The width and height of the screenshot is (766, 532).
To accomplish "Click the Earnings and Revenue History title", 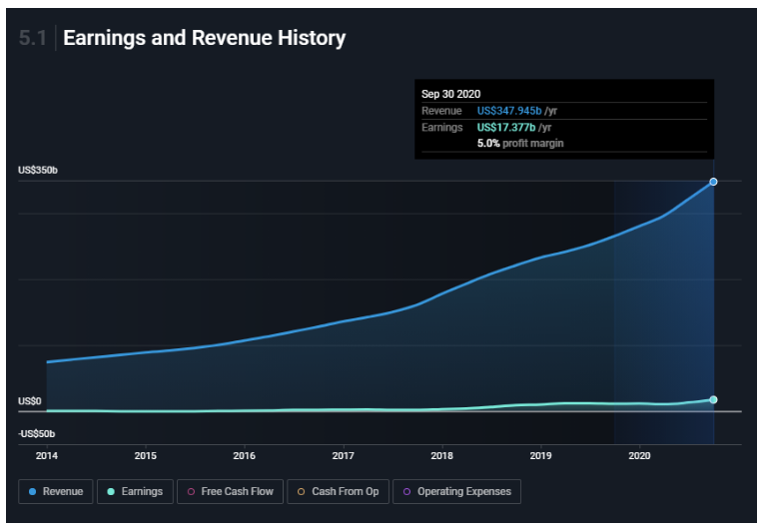I will pos(204,39).
